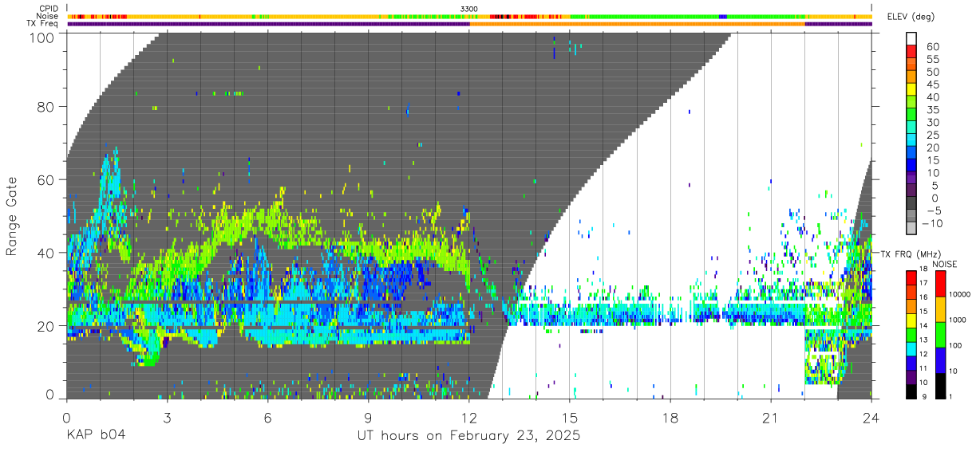Click the orange section of TX Freq strip

click(637, 24)
